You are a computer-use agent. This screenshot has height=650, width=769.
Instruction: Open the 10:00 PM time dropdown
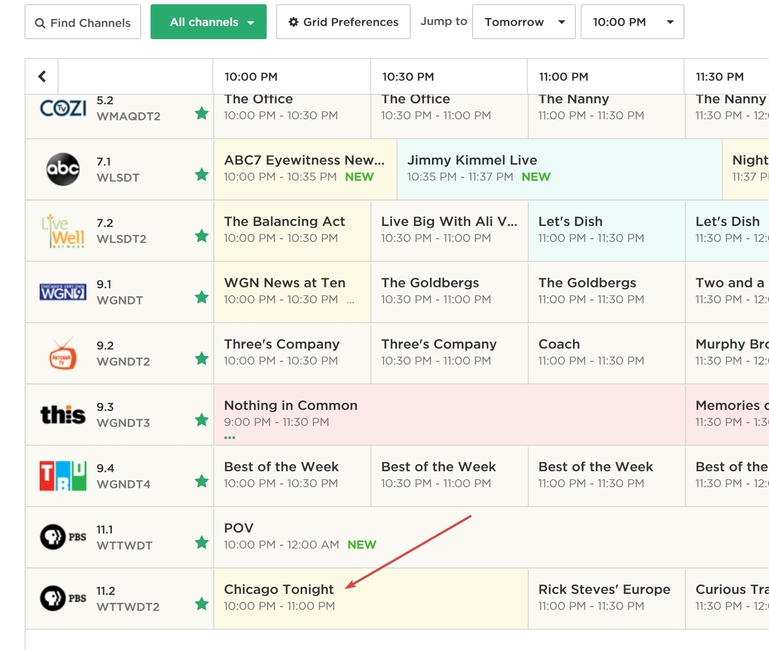pyautogui.click(x=632, y=22)
